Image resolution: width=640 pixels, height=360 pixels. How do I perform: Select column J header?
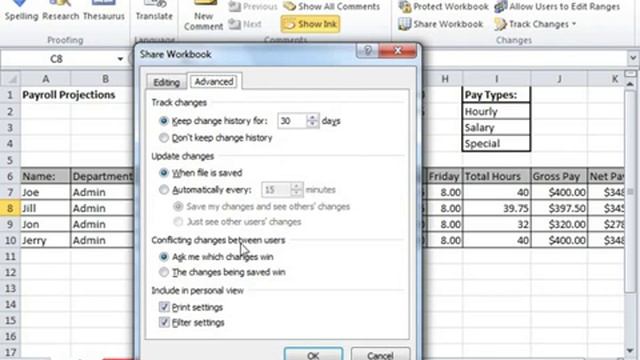559,79
